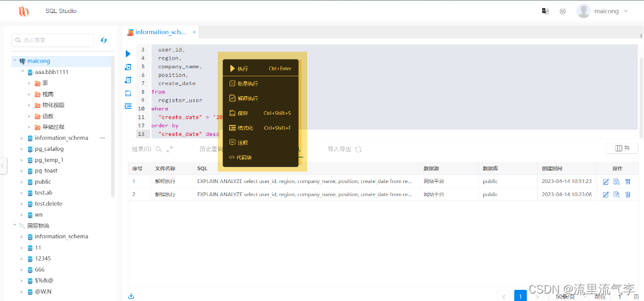This screenshot has height=301, width=644.
Task: Choose 执行 from the context menu
Action: (261, 68)
